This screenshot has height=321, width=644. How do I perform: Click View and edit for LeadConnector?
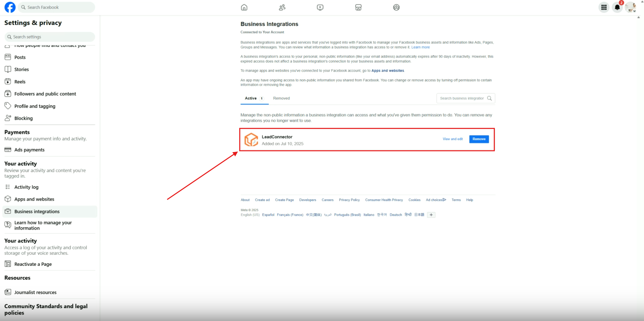(452, 139)
